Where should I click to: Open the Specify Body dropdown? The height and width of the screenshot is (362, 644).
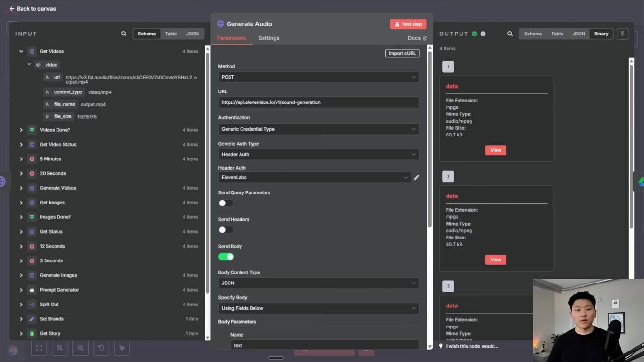tap(319, 308)
